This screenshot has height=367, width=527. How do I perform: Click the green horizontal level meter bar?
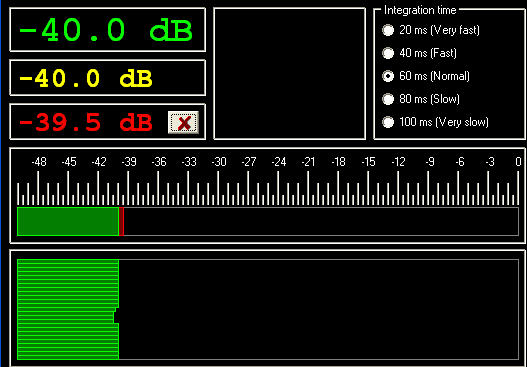pyautogui.click(x=68, y=221)
